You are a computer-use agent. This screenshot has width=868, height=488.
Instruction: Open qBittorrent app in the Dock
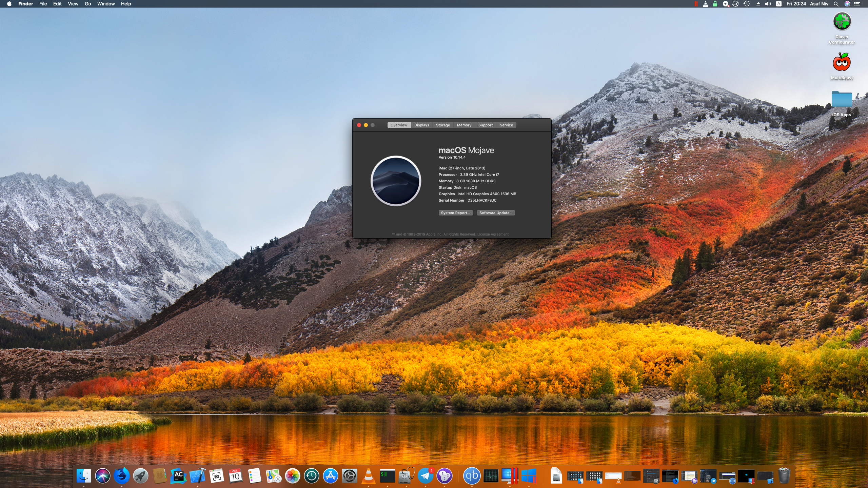472,476
